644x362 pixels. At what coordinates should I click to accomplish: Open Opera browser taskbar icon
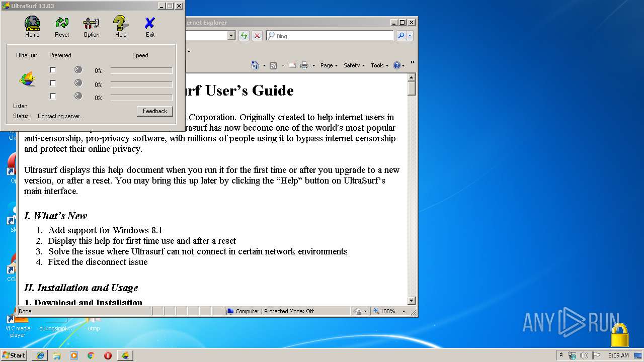coord(108,355)
